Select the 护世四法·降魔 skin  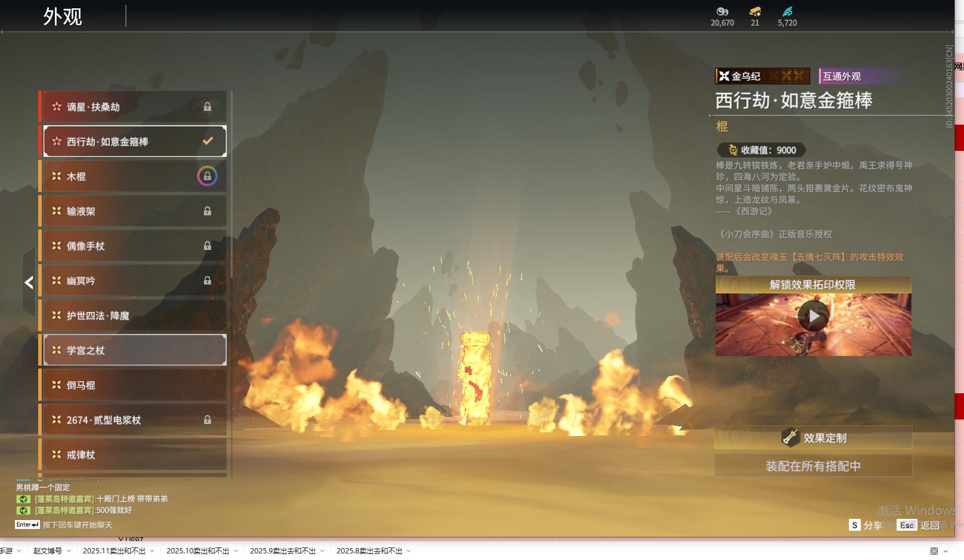133,315
